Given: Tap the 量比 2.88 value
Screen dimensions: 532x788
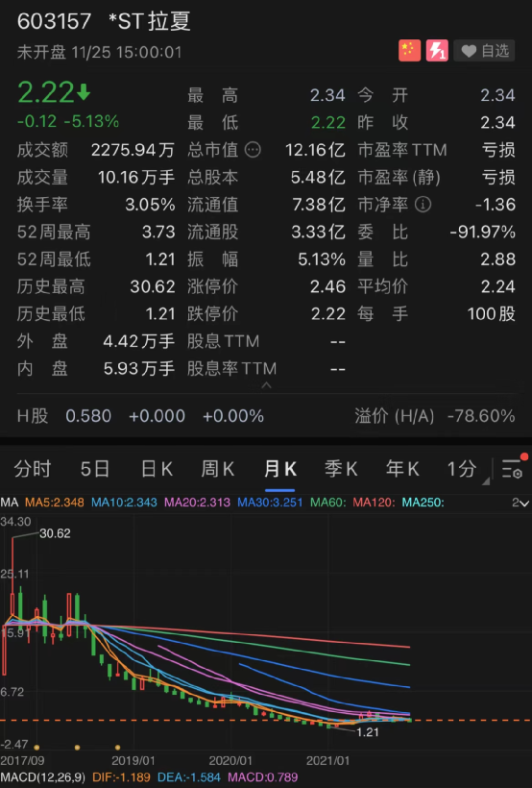Looking at the screenshot, I should click(x=497, y=259).
